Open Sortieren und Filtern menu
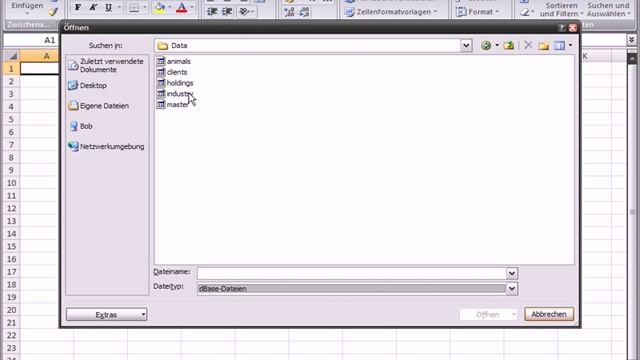Viewport: 640px width, 360px height. [561, 9]
